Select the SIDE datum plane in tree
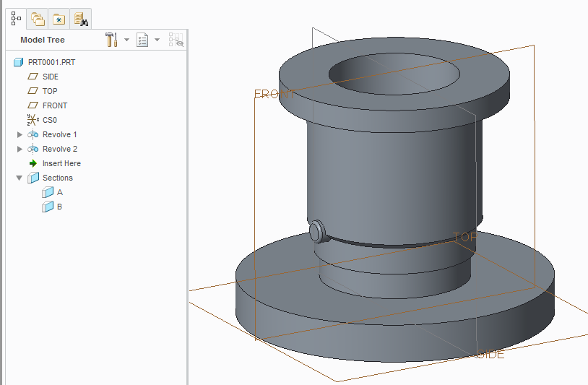The image size is (588, 385). [50, 77]
